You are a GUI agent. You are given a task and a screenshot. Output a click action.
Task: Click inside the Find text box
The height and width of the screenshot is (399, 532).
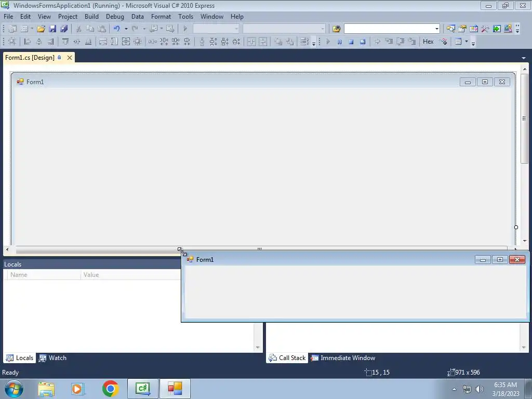tap(389, 29)
